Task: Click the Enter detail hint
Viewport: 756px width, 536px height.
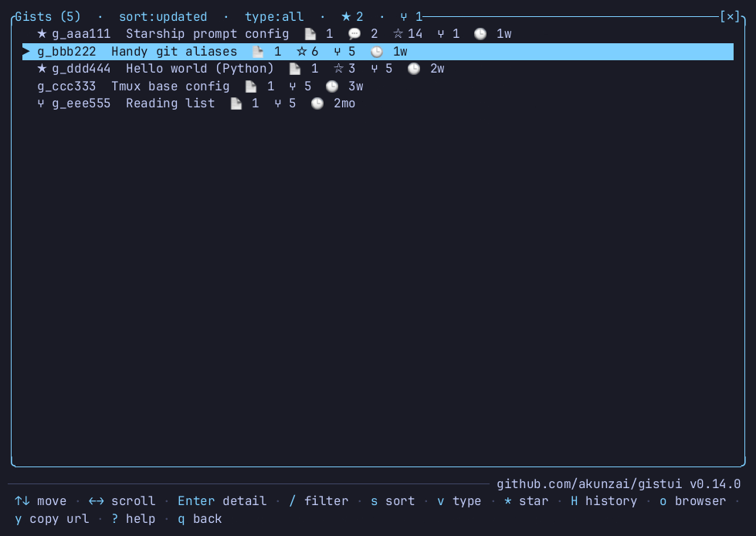Action: [x=222, y=501]
